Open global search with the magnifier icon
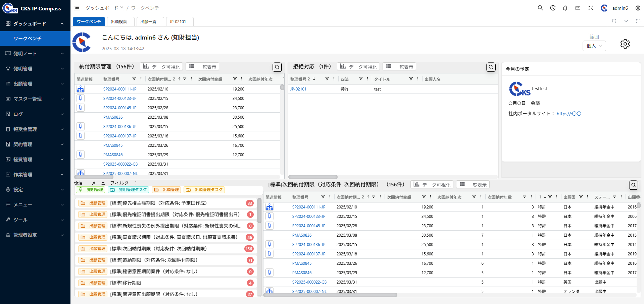This screenshot has height=304, width=644. coord(540,8)
